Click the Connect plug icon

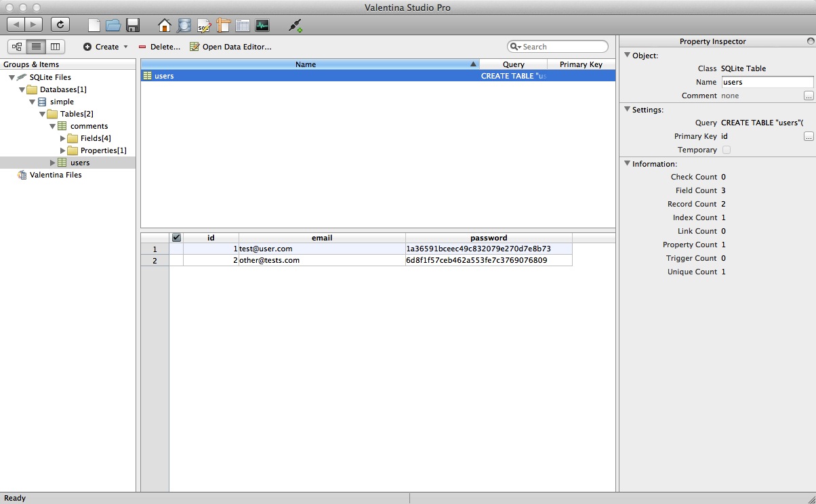click(x=295, y=26)
